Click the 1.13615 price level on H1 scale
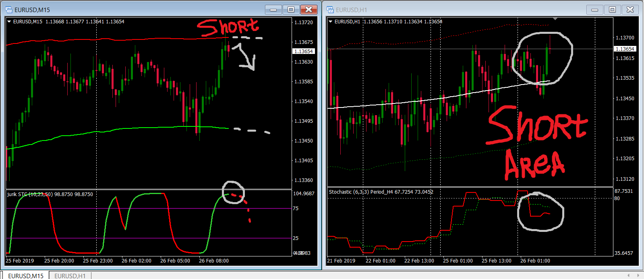 [625, 58]
